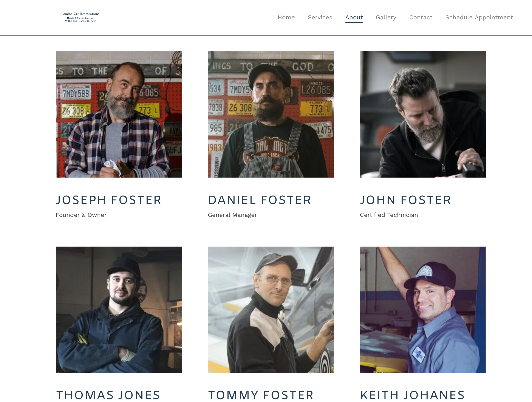Click Keith Johanes's photo
532x402 pixels.
pyautogui.click(x=423, y=310)
